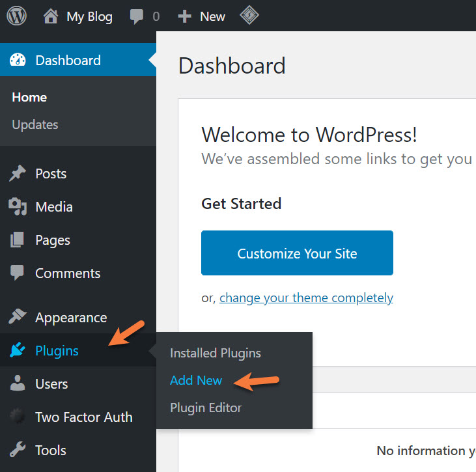Screen dimensions: 476x472
Task: Click the comments bubble icon in admin bar
Action: click(137, 16)
